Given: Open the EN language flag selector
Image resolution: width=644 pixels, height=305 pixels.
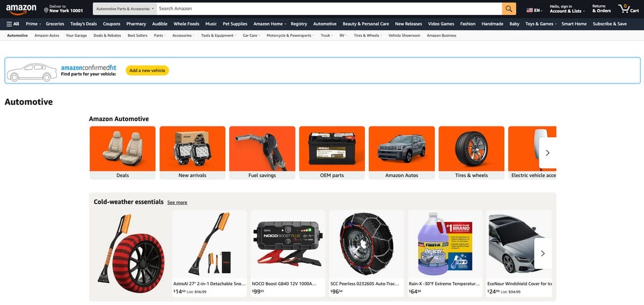Looking at the screenshot, I should click(535, 10).
